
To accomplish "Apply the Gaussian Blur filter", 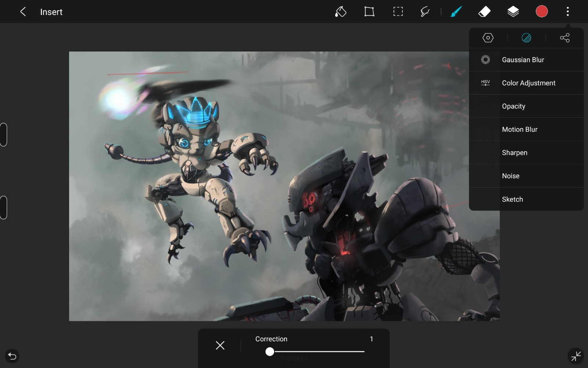I will coord(523,60).
